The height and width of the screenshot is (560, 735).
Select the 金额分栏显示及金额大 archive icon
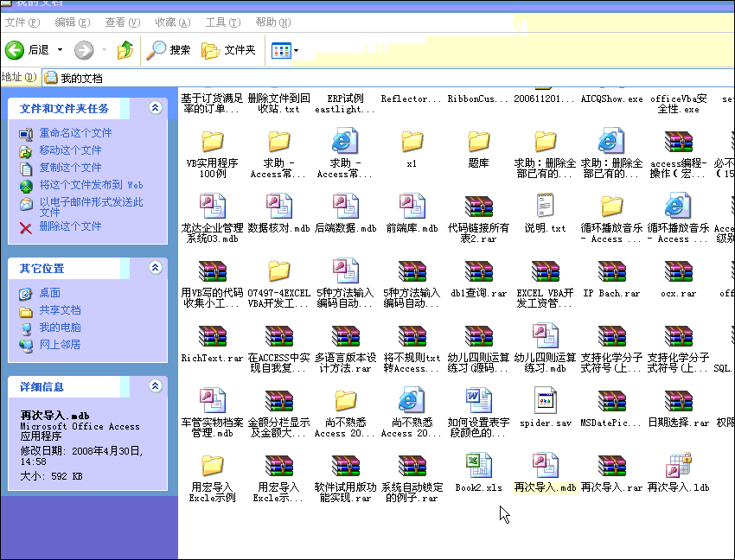coord(279,400)
